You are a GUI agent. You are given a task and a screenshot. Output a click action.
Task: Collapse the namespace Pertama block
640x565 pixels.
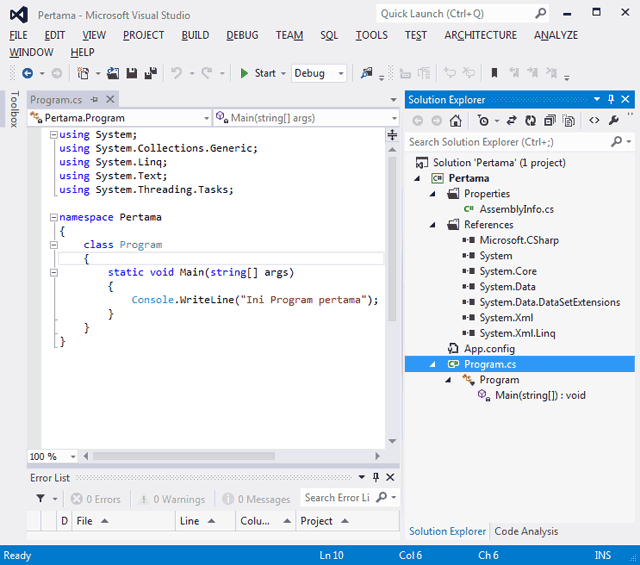(53, 218)
